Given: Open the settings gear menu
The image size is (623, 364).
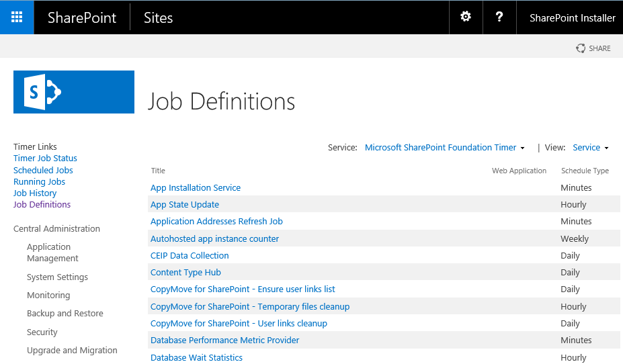Looking at the screenshot, I should coord(465,17).
